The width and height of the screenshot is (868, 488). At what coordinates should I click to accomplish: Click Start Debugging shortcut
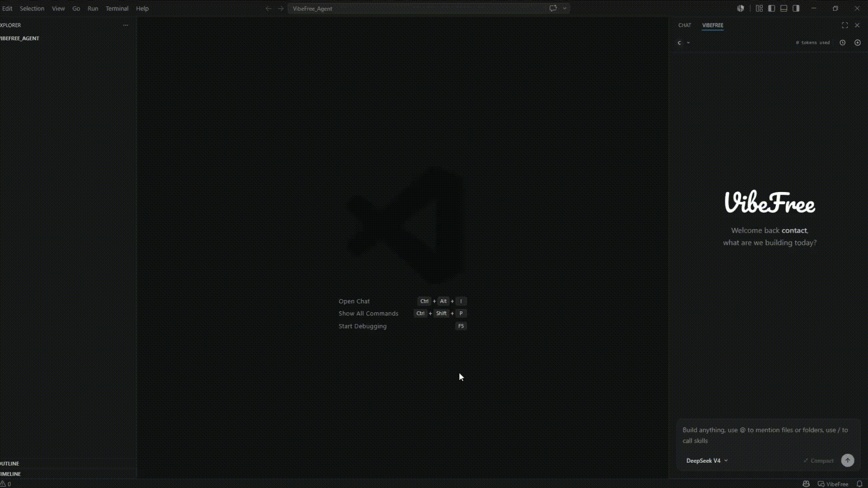(363, 326)
